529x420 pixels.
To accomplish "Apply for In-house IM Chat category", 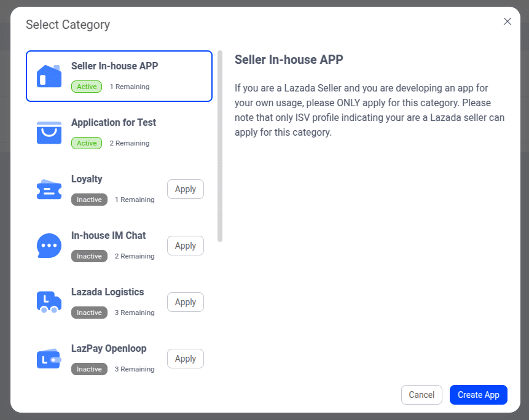I will (185, 246).
